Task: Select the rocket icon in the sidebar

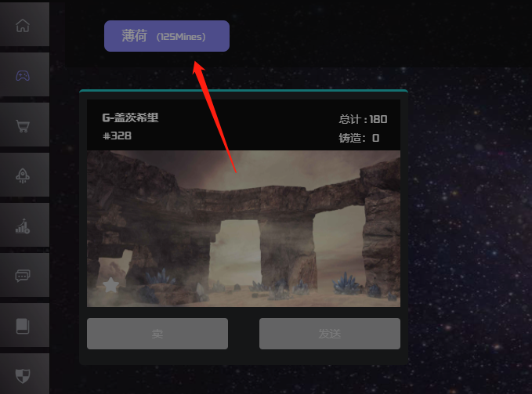Action: (23, 175)
